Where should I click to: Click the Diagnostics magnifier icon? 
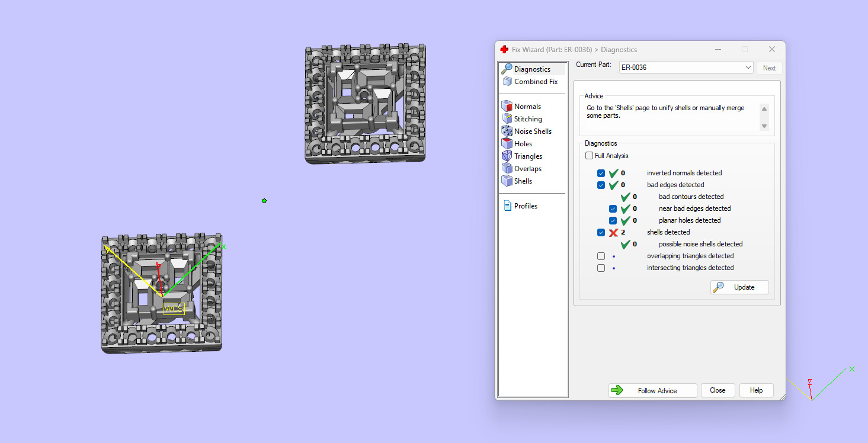507,69
